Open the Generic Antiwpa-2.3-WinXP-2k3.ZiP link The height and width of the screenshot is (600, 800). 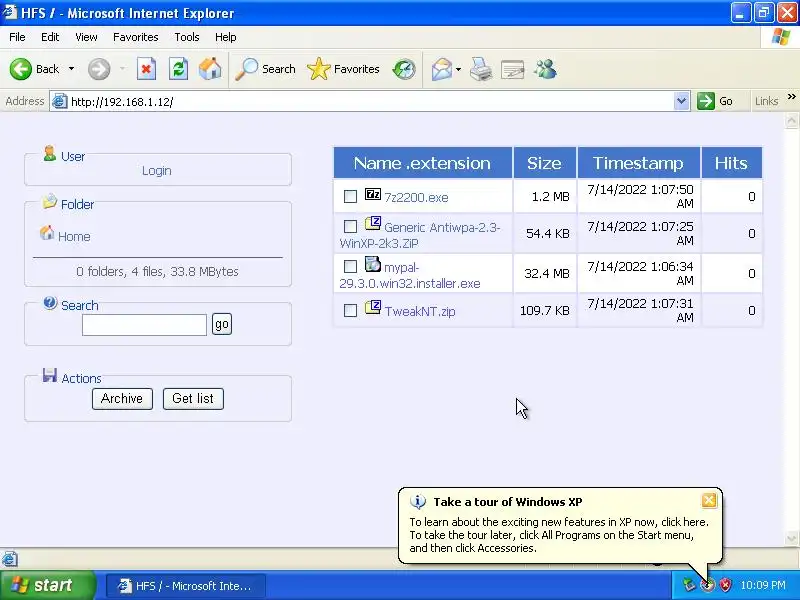pyautogui.click(x=419, y=235)
